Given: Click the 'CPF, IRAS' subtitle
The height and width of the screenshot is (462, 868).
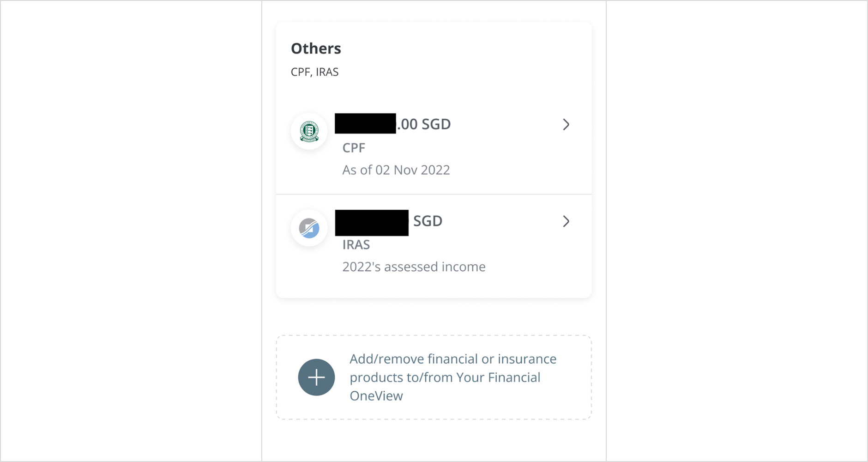Looking at the screenshot, I should (314, 72).
